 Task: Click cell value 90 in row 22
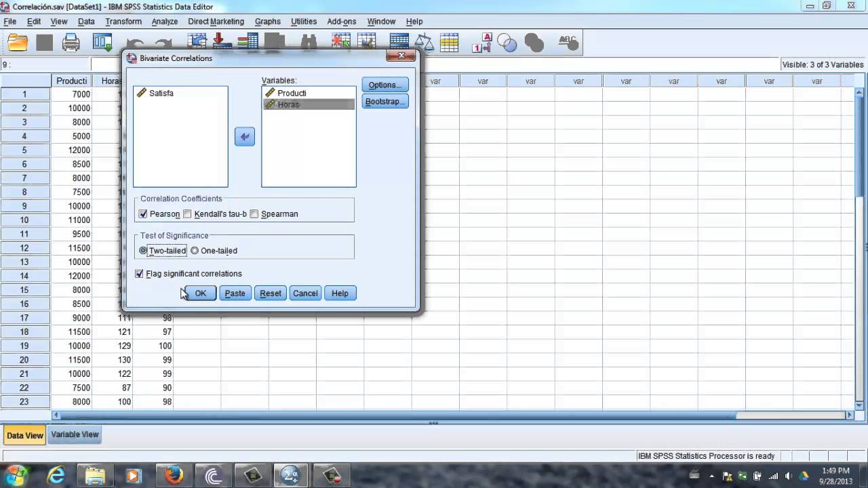153,388
